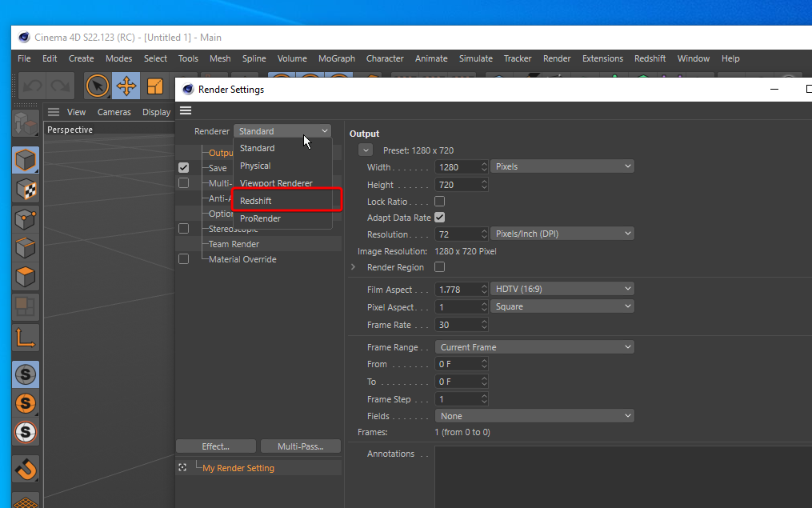
Task: Click the Redo arrow icon
Action: (x=61, y=86)
